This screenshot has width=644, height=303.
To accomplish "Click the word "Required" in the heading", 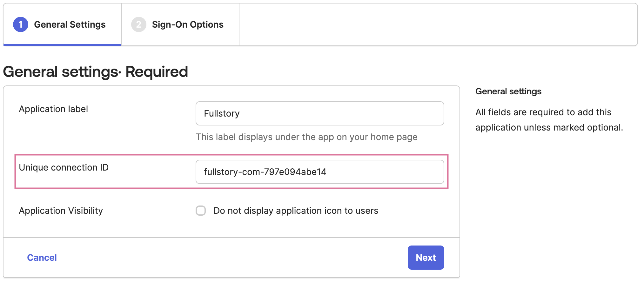I will click(x=157, y=72).
